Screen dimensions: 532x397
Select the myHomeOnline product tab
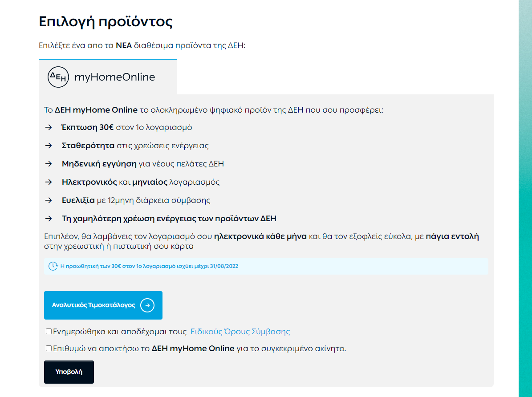pos(108,77)
